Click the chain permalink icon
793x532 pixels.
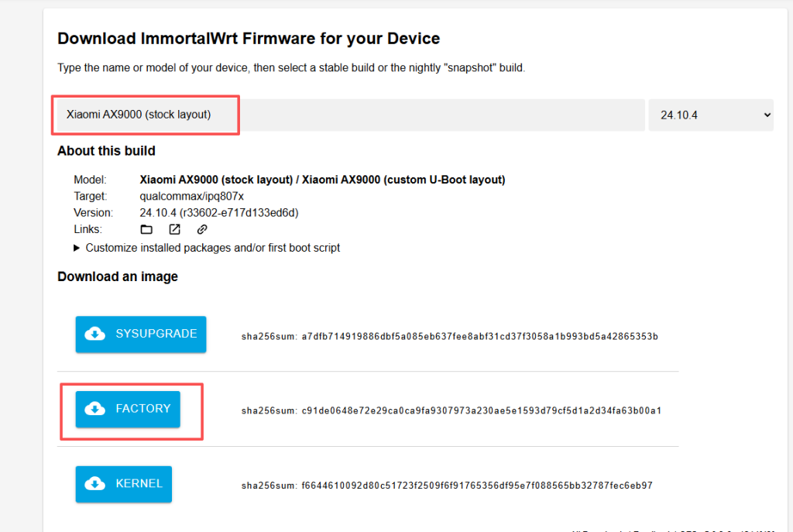tap(202, 229)
